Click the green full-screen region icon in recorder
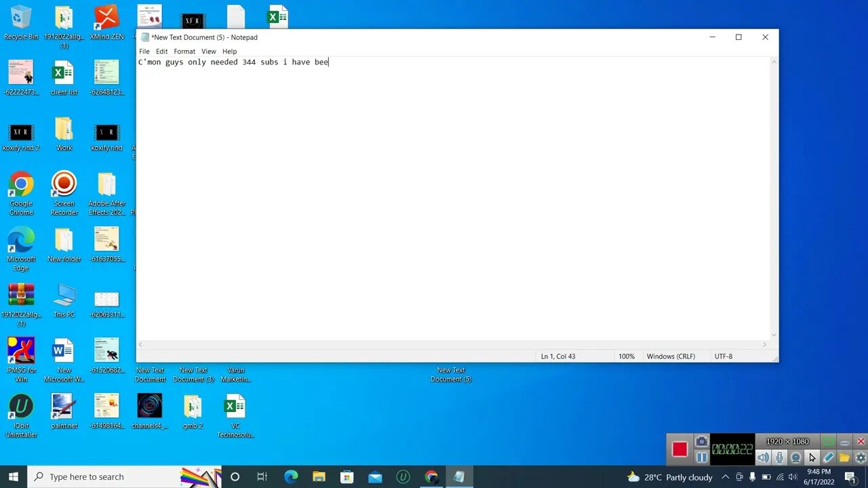868x488 pixels. (829, 442)
